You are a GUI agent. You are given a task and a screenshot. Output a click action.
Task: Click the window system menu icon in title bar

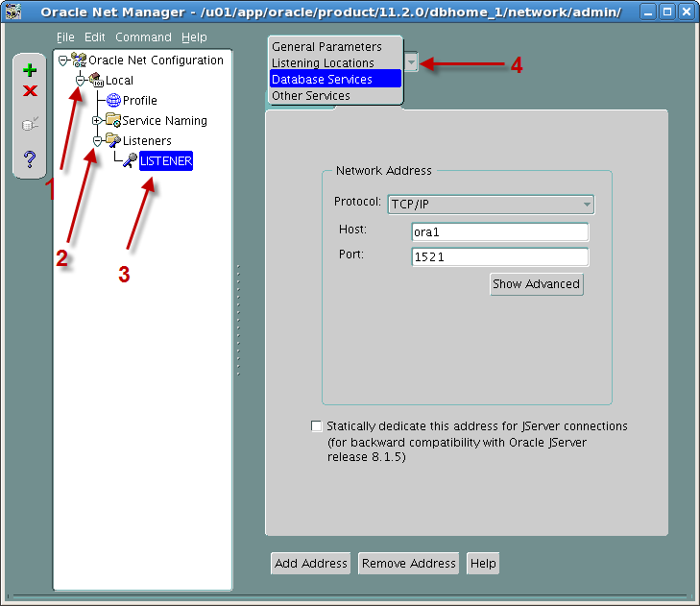coord(12,12)
